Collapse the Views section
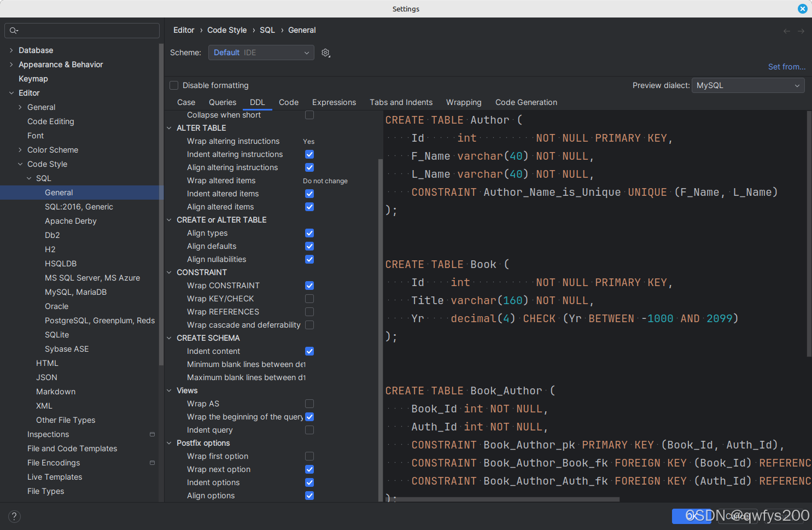 pyautogui.click(x=169, y=391)
